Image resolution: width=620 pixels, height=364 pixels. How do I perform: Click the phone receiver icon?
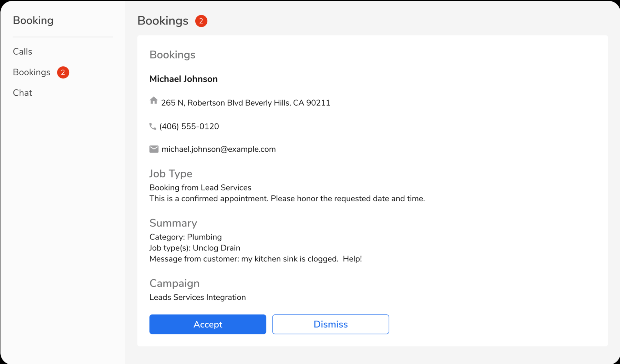click(153, 126)
